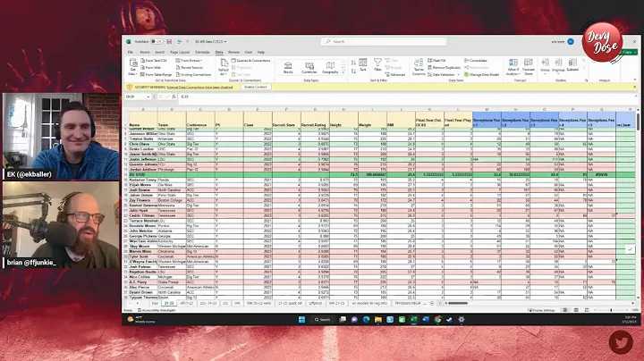Switch to the View tab
This screenshot has height=361, width=644.
tap(248, 52)
